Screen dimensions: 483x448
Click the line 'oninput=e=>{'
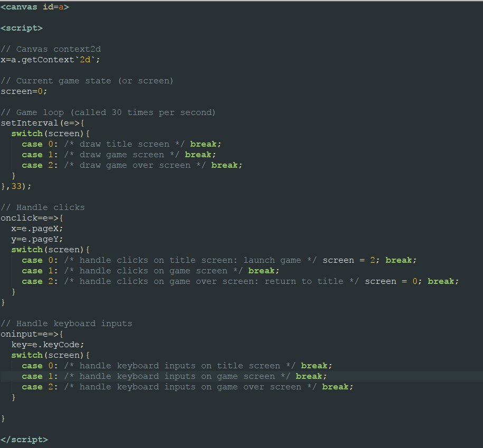[x=32, y=334]
